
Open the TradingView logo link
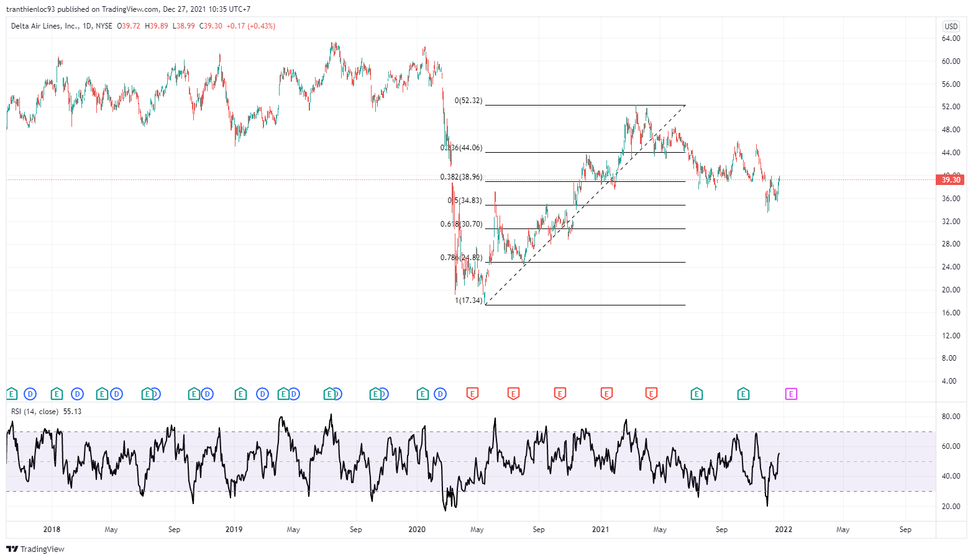35,549
